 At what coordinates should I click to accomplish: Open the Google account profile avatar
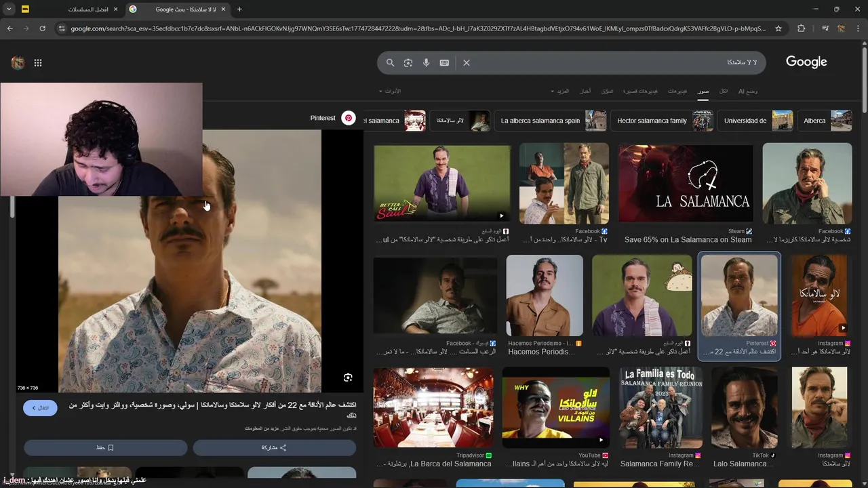pos(18,63)
